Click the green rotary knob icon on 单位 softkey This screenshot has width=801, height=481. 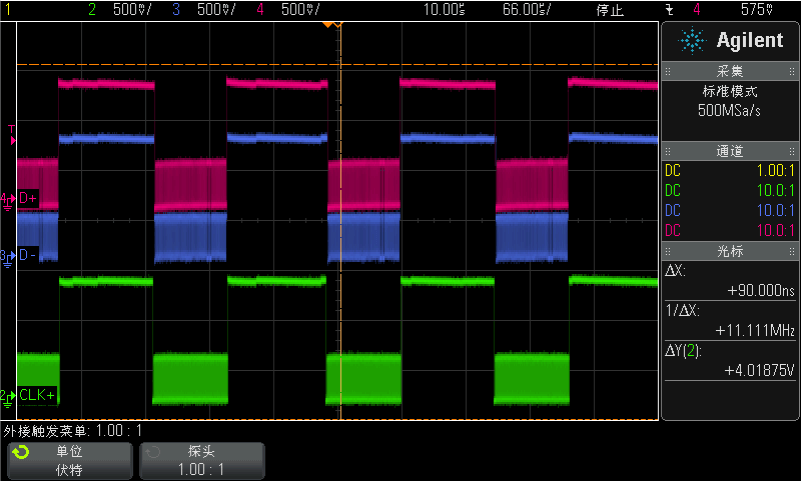pyautogui.click(x=20, y=452)
